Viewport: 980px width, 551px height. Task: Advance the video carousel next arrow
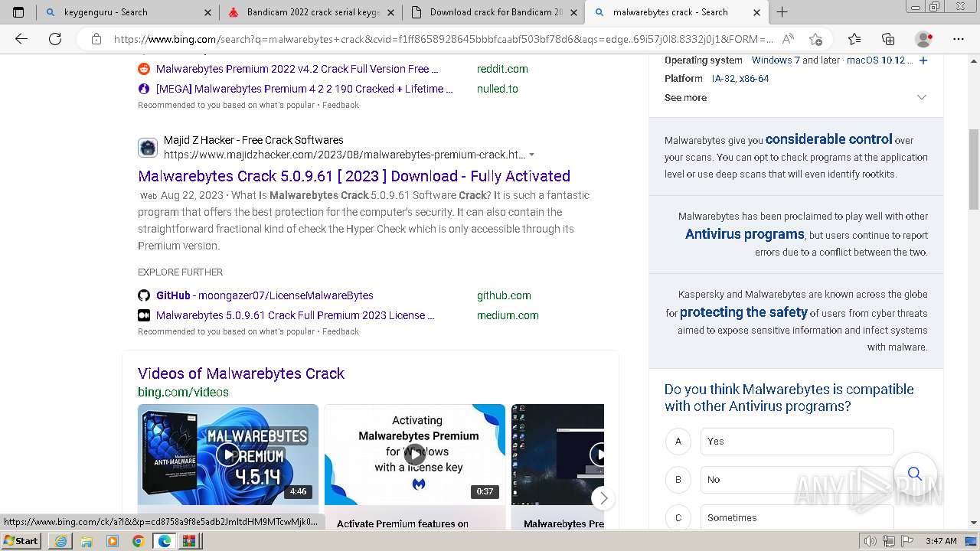coord(603,498)
